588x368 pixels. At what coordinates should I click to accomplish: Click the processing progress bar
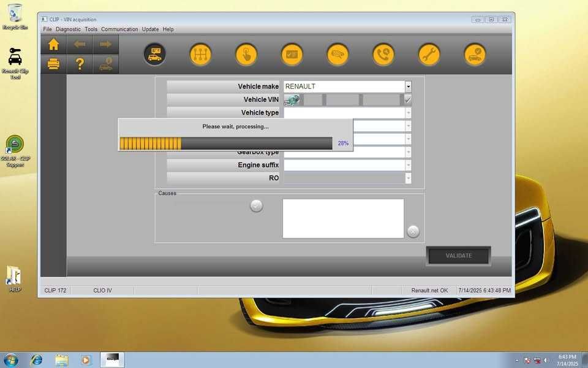coord(226,144)
